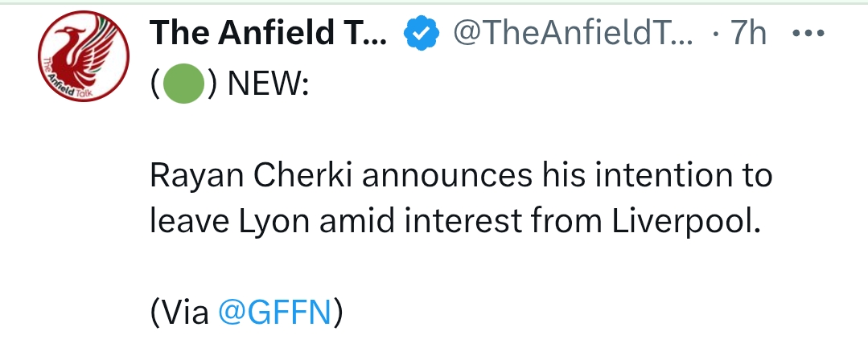
Task: Click the "The Anfield T..." display name
Action: 269,33
